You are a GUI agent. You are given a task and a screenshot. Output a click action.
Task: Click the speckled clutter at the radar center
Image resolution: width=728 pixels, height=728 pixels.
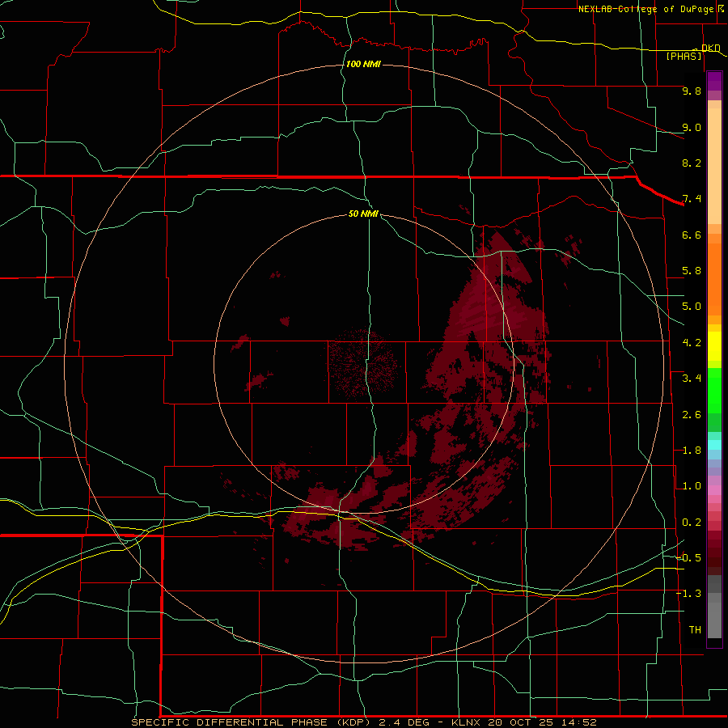[363, 364]
